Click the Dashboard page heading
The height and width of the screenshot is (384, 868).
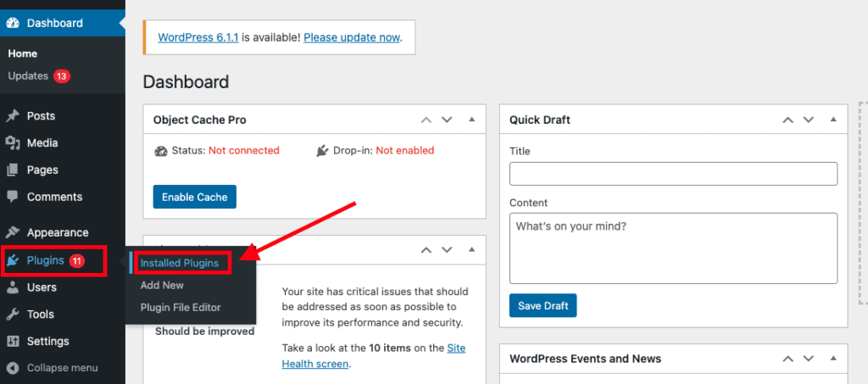tap(186, 82)
